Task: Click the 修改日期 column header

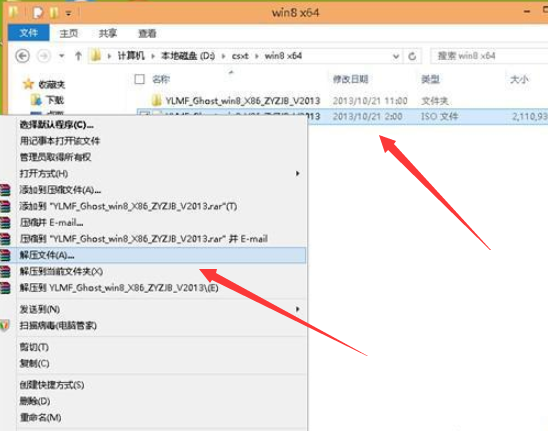Action: [x=351, y=79]
